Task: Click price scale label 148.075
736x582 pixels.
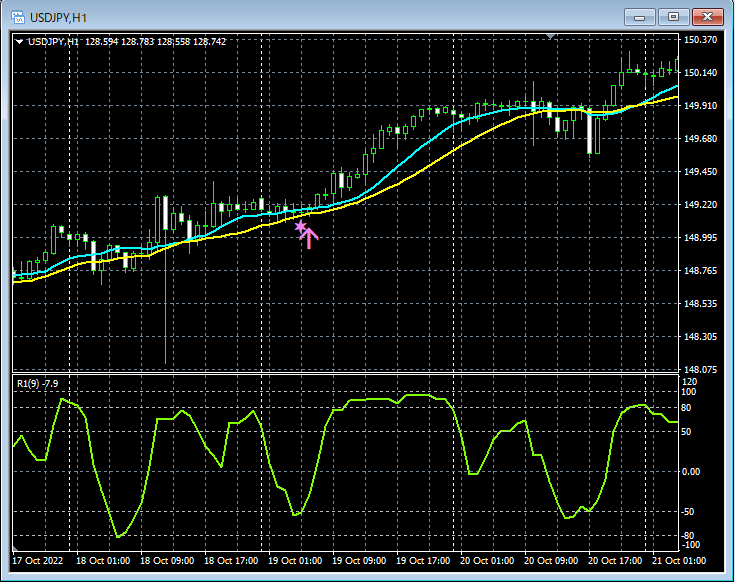Action: tap(700, 370)
